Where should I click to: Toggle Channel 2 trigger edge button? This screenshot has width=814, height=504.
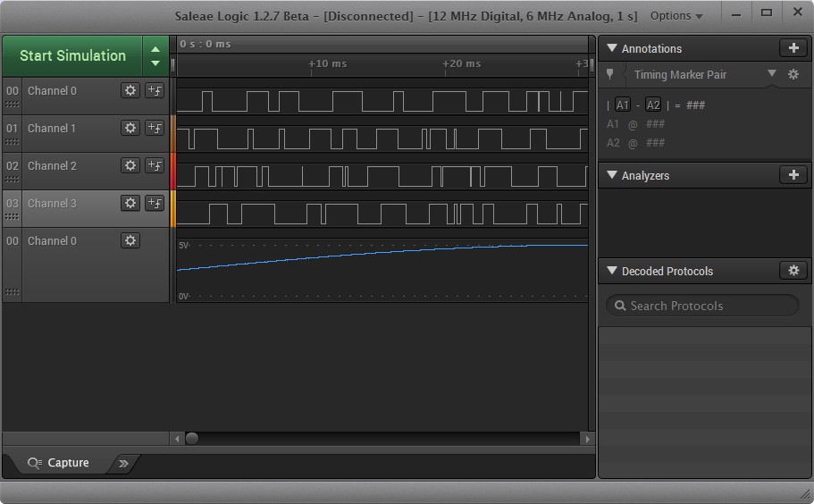pos(155,165)
